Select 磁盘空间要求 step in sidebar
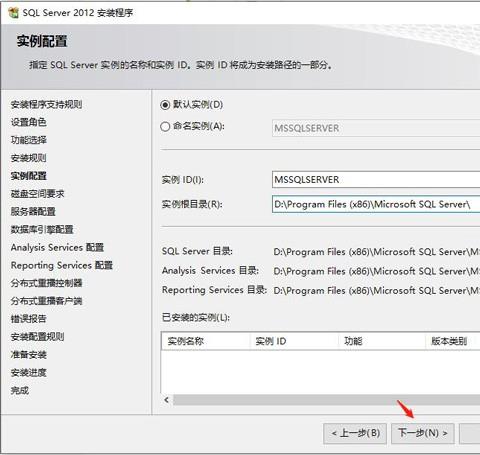Image resolution: width=480 pixels, height=455 pixels. pos(37,194)
